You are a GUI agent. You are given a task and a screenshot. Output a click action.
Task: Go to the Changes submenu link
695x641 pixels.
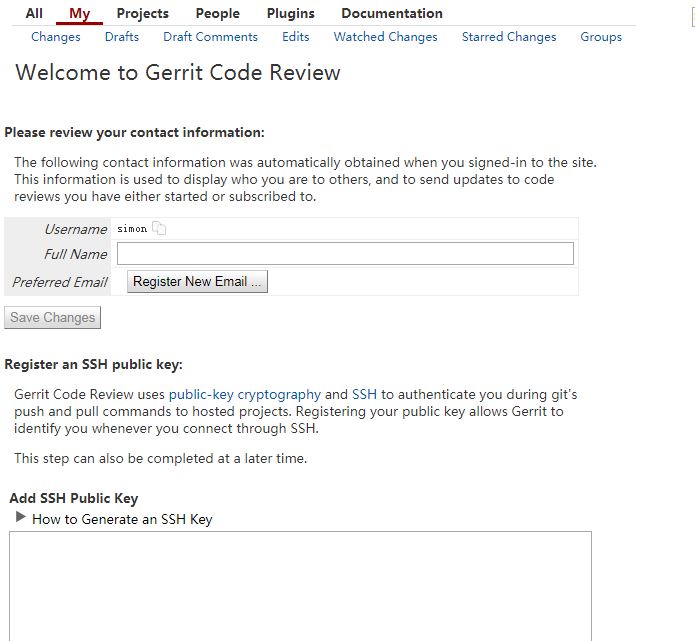56,37
